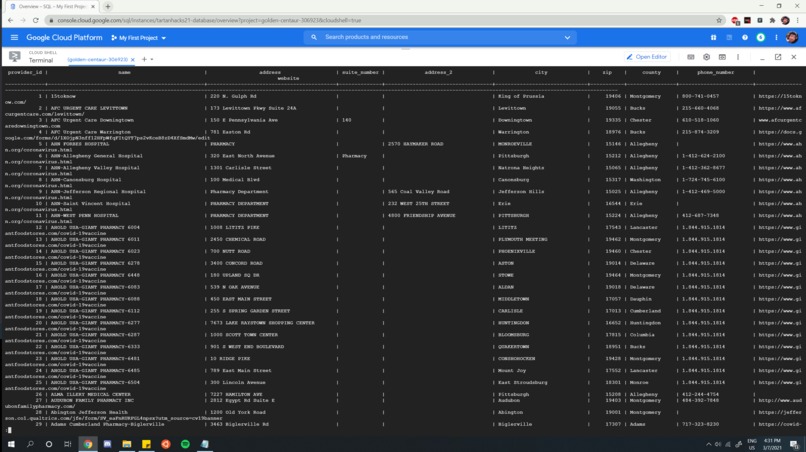The image size is (806, 452).
Task: Open a new browser tab
Action: coord(107,7)
